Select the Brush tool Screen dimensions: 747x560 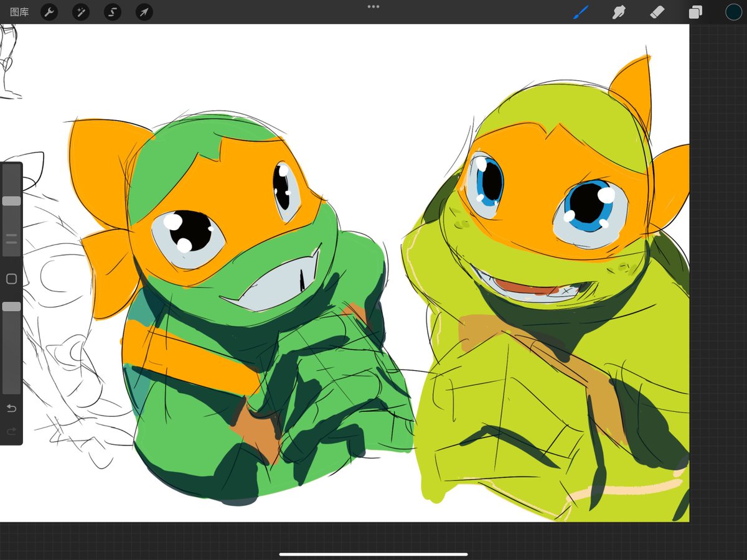click(x=581, y=12)
